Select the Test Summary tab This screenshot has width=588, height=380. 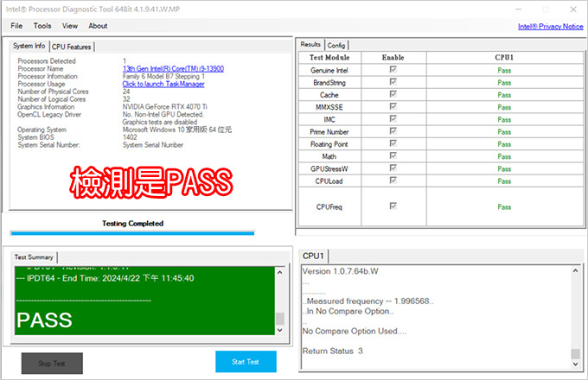click(x=34, y=257)
